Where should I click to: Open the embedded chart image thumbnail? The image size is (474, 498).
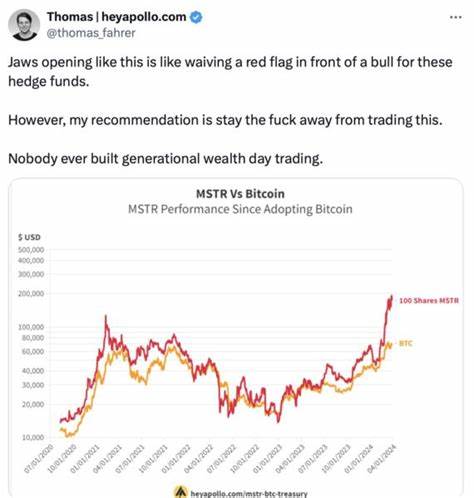pos(236,338)
